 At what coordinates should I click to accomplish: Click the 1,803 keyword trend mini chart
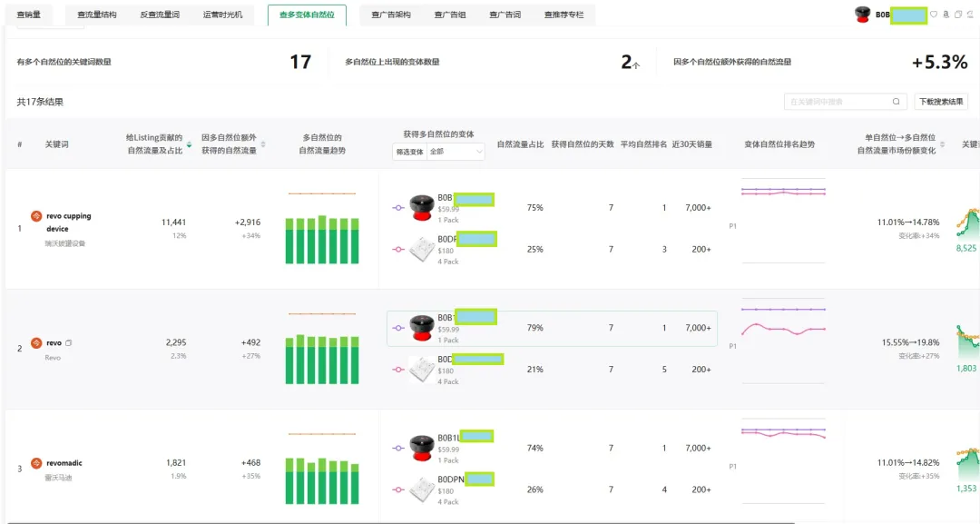(x=967, y=342)
